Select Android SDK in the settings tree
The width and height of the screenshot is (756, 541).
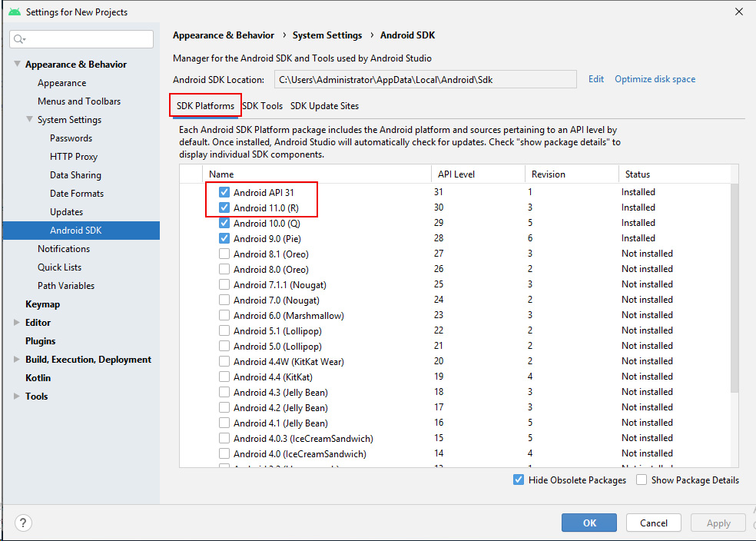[81, 231]
